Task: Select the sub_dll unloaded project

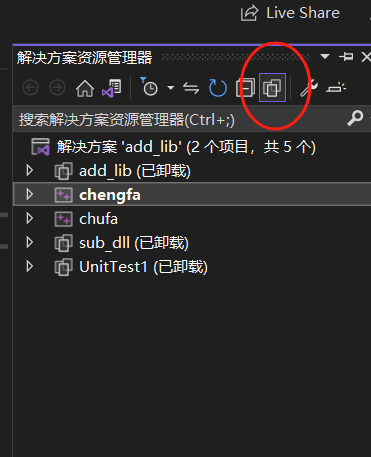Action: (x=134, y=243)
